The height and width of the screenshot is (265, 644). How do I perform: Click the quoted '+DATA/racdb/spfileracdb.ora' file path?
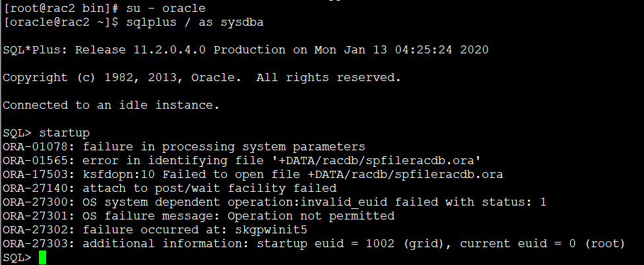(x=377, y=160)
